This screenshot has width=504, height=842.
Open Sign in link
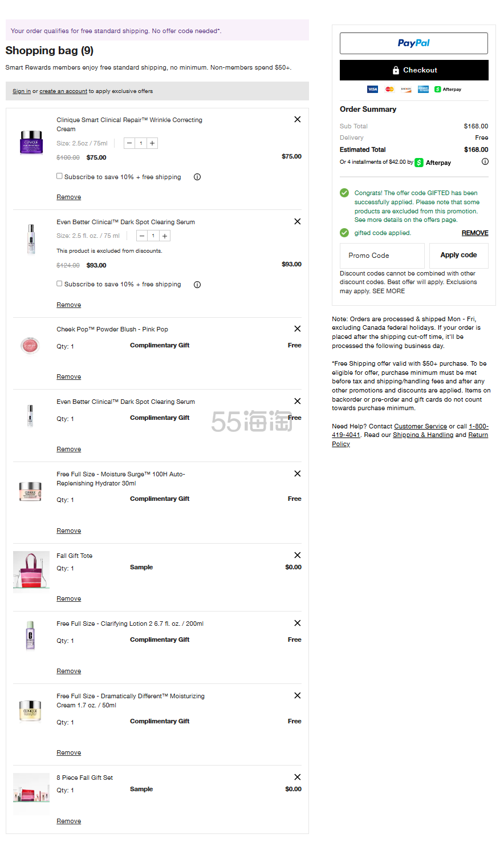[x=22, y=91]
